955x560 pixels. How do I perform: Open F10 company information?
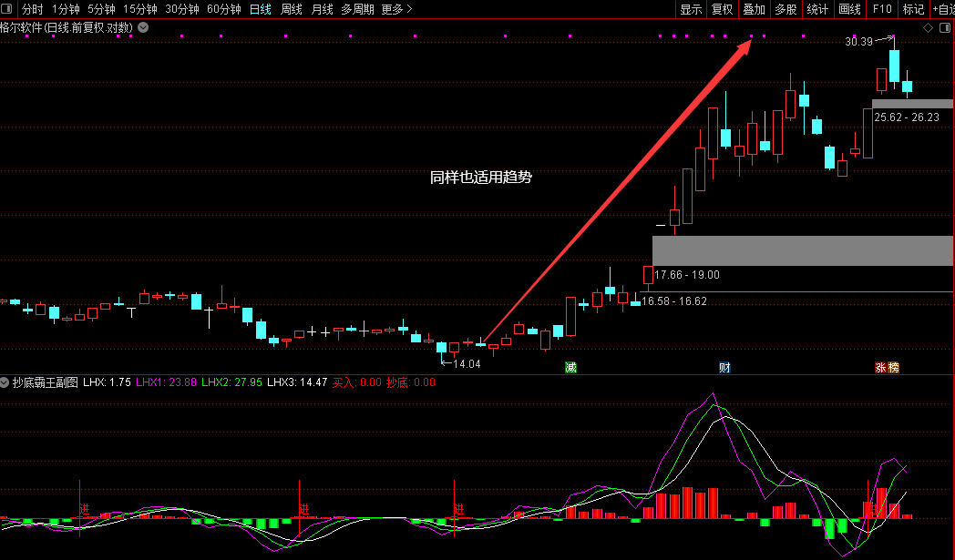tap(882, 9)
